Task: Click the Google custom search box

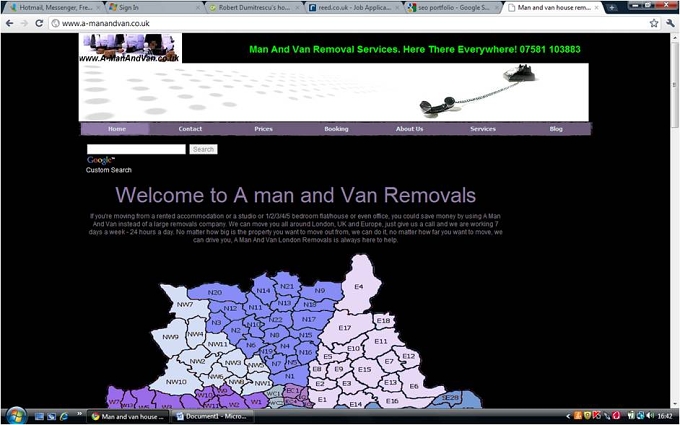Action: coord(136,149)
